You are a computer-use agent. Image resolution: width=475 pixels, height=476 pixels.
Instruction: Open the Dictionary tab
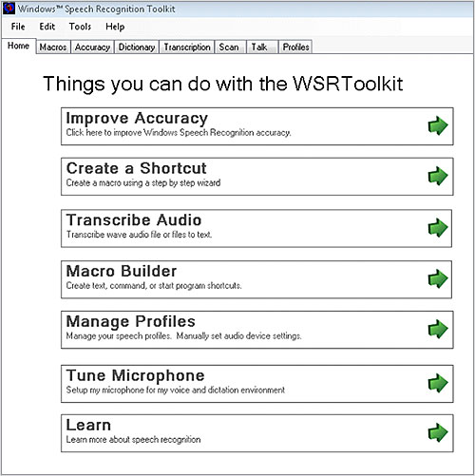tap(137, 48)
